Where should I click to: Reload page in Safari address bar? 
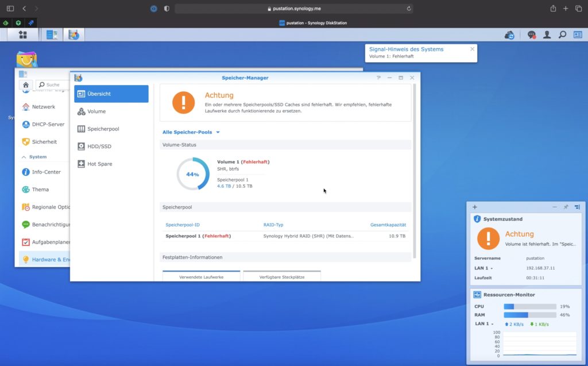point(409,8)
